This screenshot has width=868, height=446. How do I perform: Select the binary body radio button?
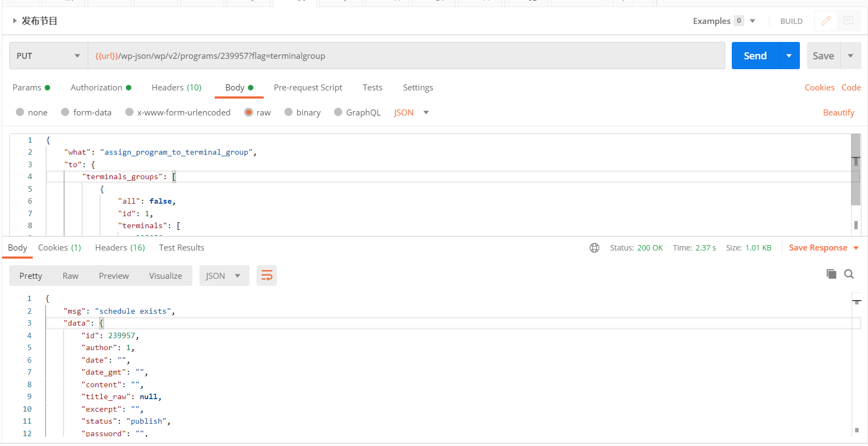[x=289, y=112]
